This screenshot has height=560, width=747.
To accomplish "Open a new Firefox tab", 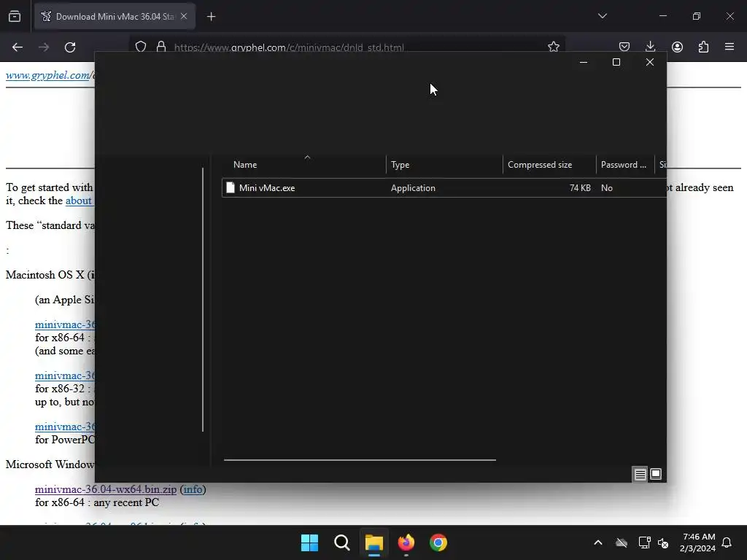I will tap(211, 17).
